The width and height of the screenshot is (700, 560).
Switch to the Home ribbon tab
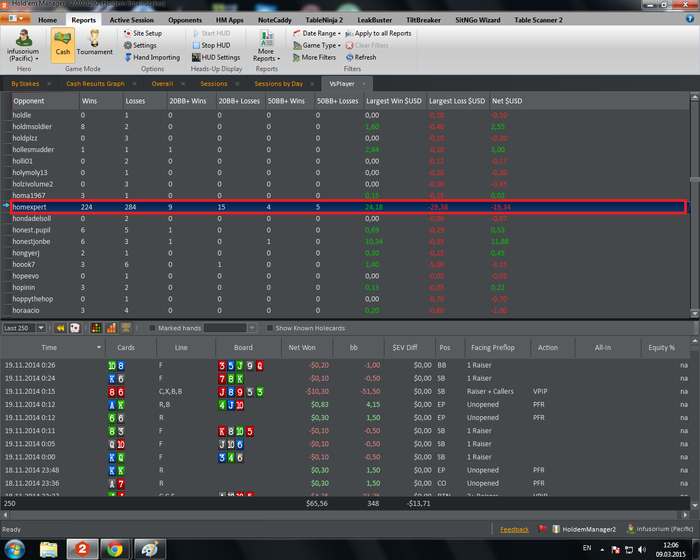tap(47, 20)
